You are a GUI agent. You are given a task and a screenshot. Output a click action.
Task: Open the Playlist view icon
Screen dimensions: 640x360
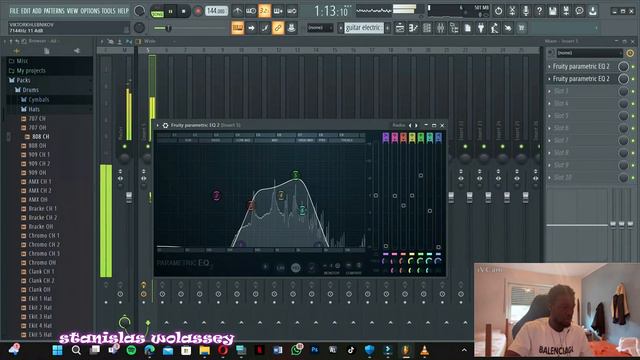[x=400, y=28]
